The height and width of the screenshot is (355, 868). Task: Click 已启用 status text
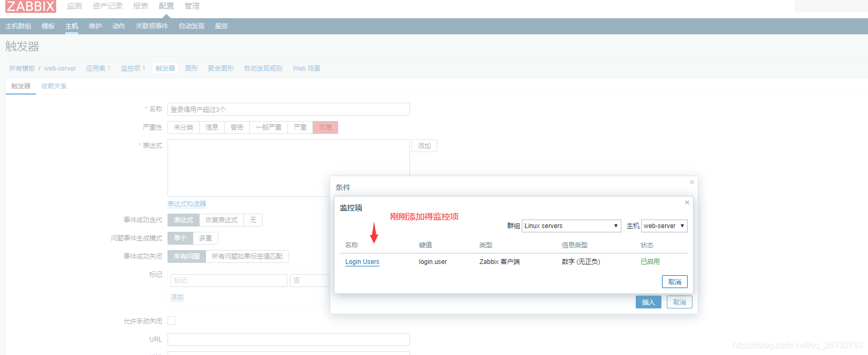coord(650,262)
